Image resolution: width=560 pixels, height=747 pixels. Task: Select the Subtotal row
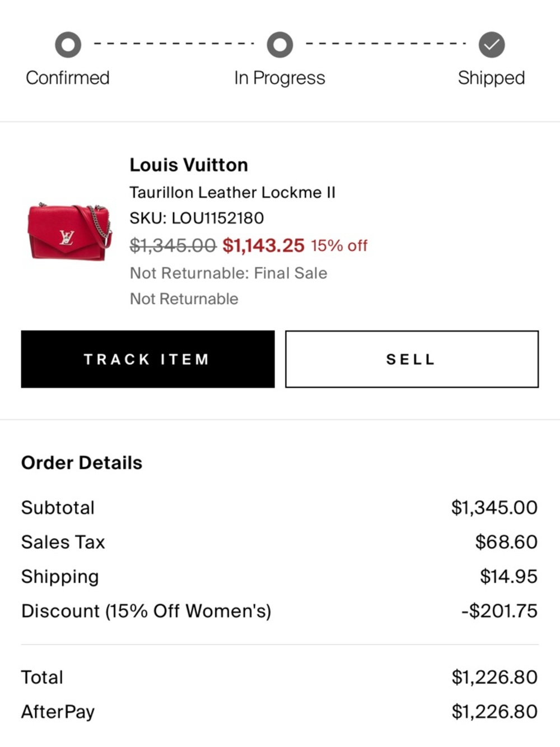tap(57, 508)
